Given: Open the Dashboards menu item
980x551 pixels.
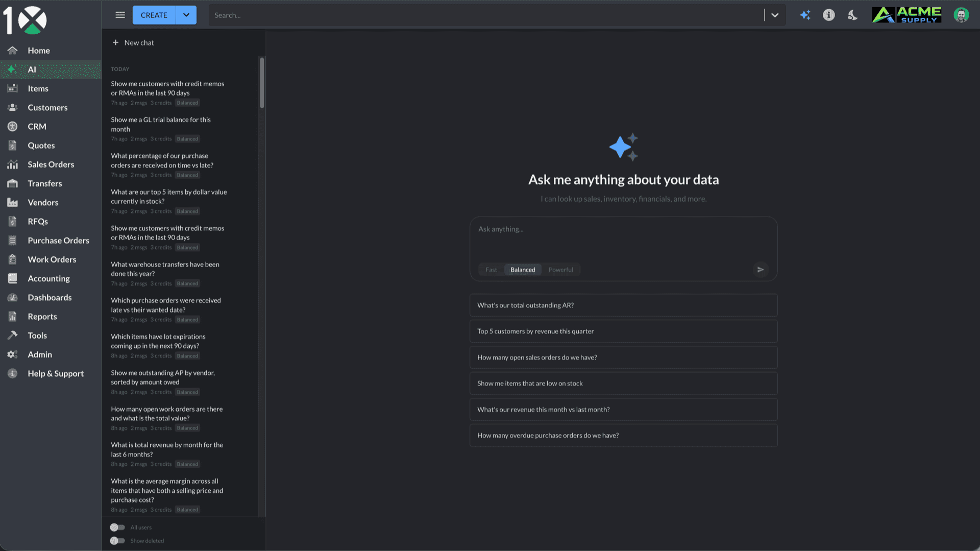Looking at the screenshot, I should pyautogui.click(x=51, y=297).
